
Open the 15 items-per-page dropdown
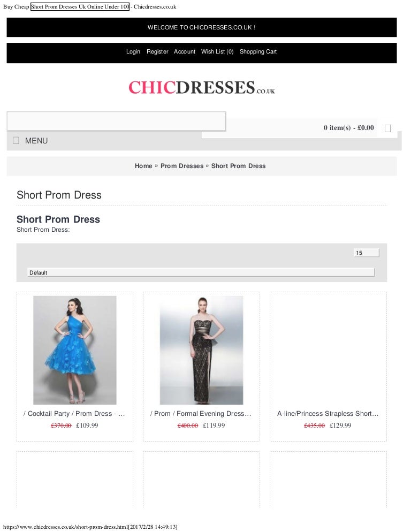coord(367,253)
